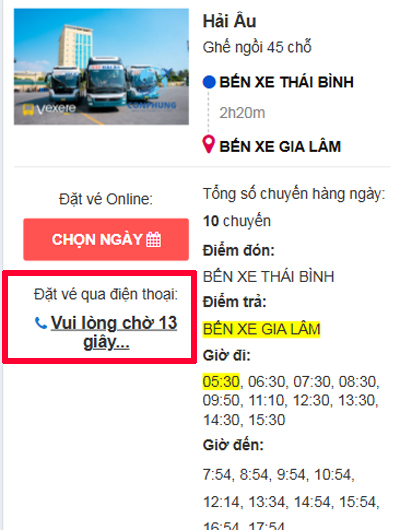Select the highlighted 05:30 departure time

[221, 382]
